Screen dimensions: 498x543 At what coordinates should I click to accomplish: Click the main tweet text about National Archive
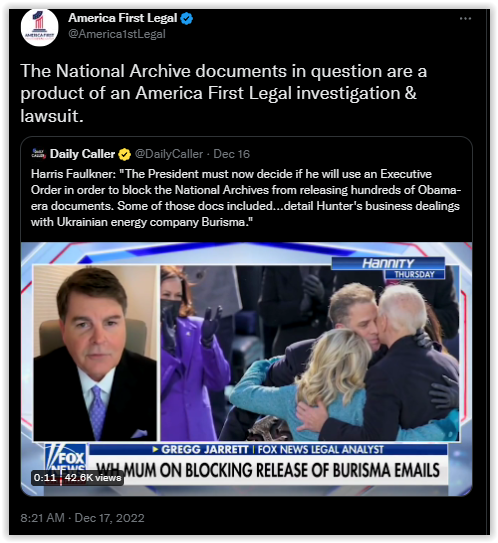point(223,93)
